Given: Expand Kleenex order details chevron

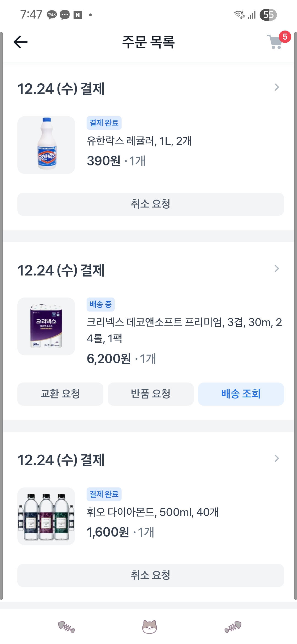Looking at the screenshot, I should (277, 269).
